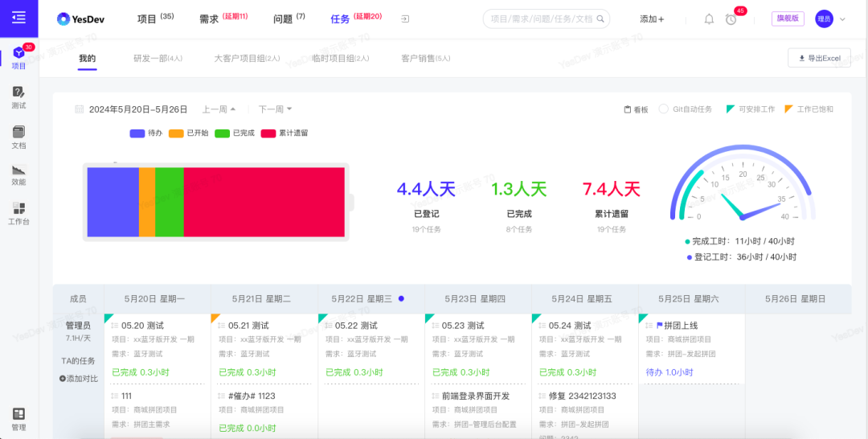Viewport: 868px width, 439px height.
Task: Select the 客户销售 tab
Action: click(426, 59)
